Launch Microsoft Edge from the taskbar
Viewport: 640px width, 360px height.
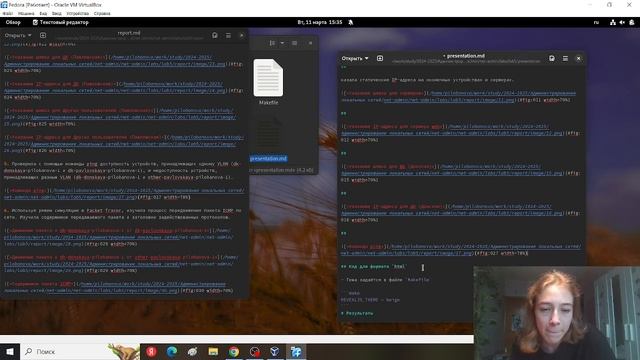(x=172, y=351)
